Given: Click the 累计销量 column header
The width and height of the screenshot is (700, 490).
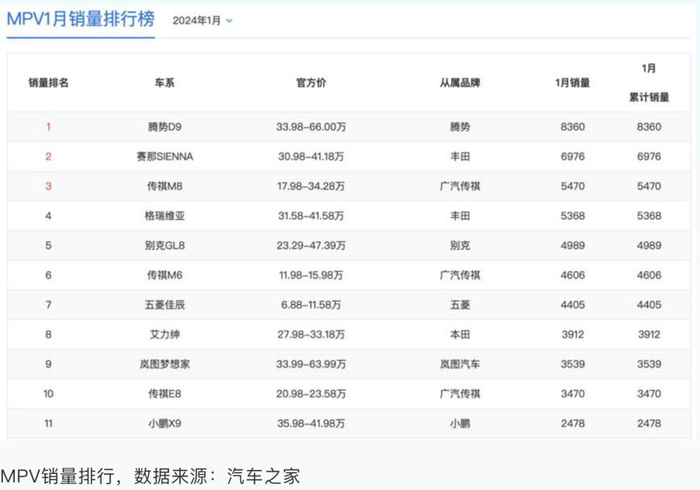Looking at the screenshot, I should [x=649, y=97].
